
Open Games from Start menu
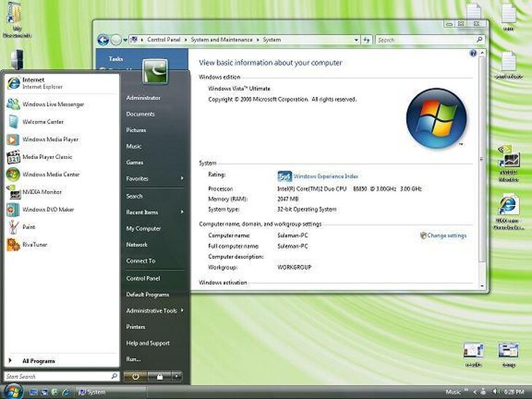[134, 163]
